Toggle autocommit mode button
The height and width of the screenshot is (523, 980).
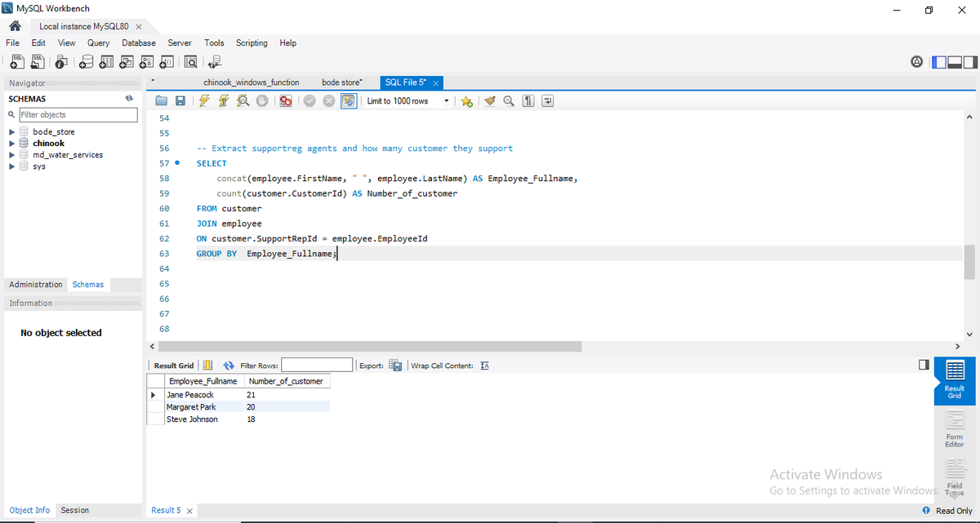click(349, 101)
